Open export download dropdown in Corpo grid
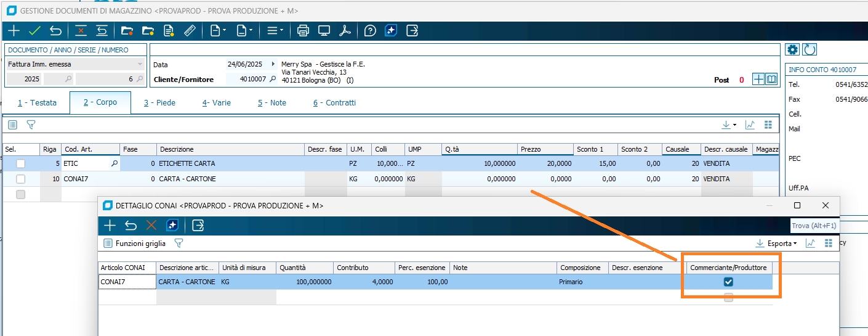The image size is (868, 336). tap(729, 125)
